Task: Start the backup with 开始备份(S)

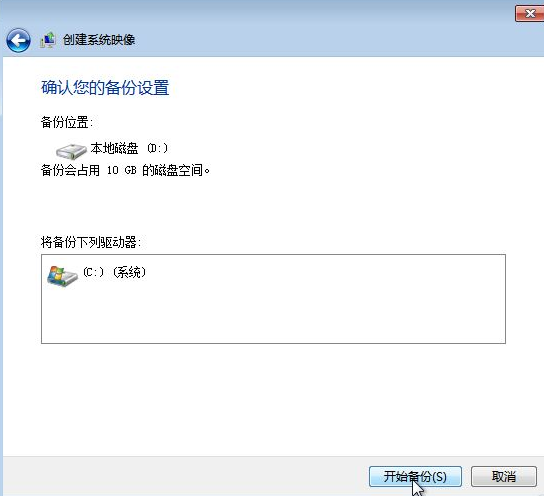Action: pyautogui.click(x=415, y=476)
